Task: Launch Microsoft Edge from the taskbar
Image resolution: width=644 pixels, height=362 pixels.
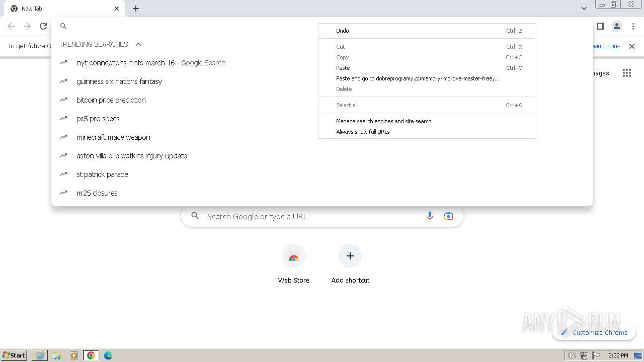Action: point(108,355)
